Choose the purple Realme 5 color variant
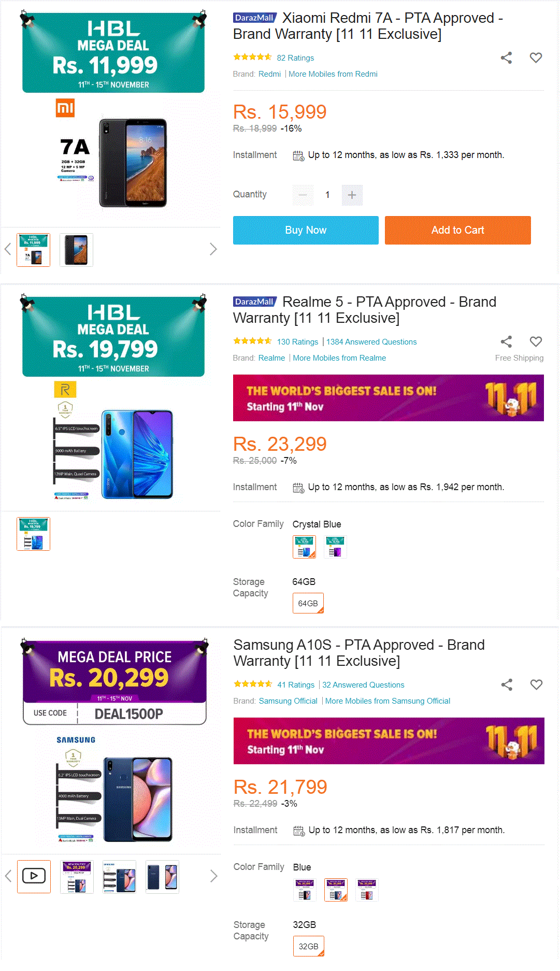The image size is (560, 971). coord(335,547)
